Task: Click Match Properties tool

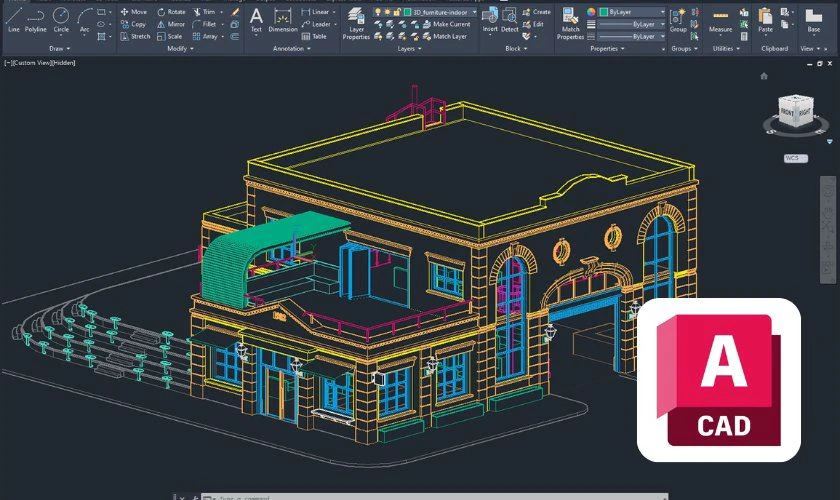Action: point(570,24)
